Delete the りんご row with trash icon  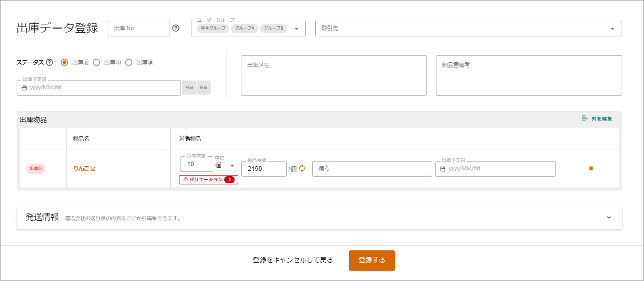pos(591,168)
